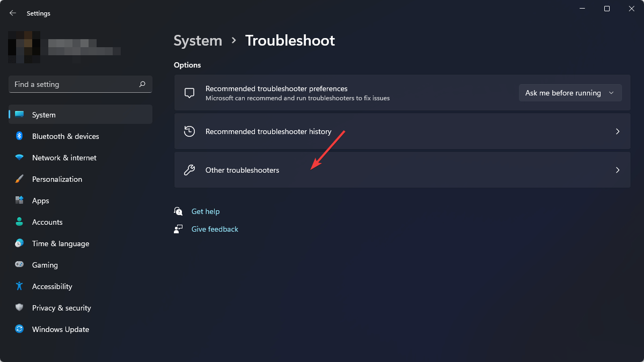Click the Accessibility person icon
Image resolution: width=644 pixels, height=362 pixels.
pos(19,286)
